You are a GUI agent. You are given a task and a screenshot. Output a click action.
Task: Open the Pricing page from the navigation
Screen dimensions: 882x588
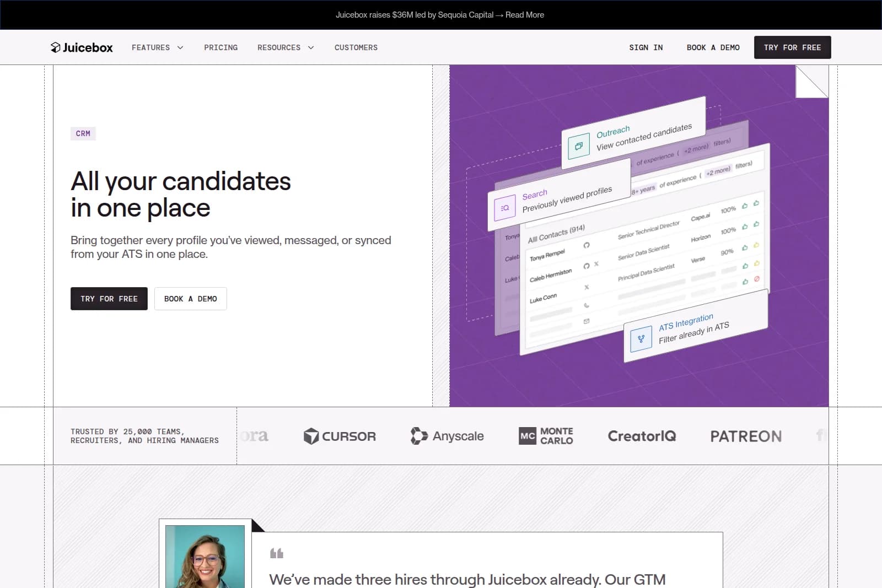coord(220,47)
